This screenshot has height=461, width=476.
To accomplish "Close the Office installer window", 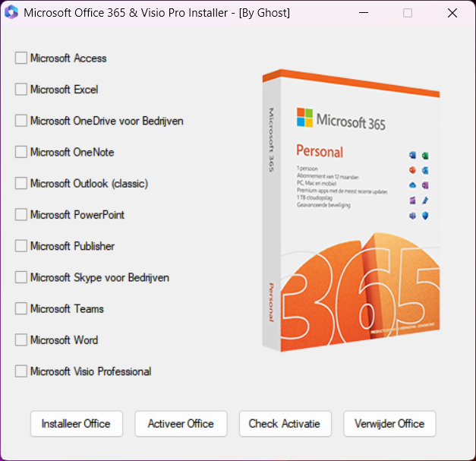I will pos(452,13).
